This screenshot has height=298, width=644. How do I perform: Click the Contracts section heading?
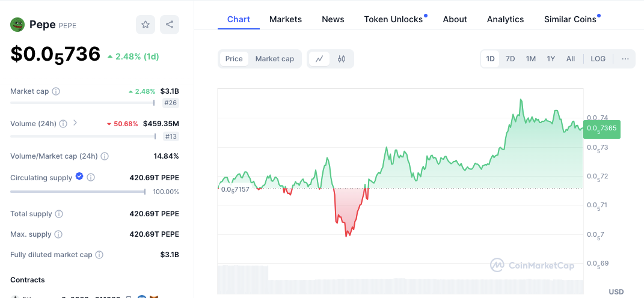(x=28, y=280)
